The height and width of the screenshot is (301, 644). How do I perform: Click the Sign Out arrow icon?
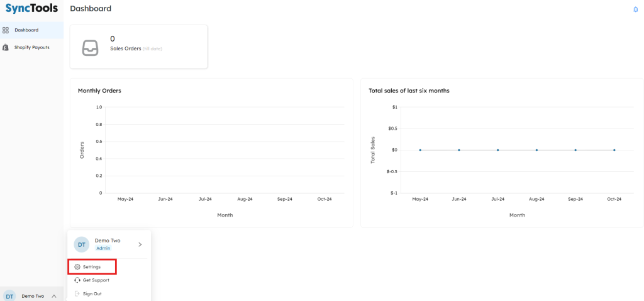77,293
